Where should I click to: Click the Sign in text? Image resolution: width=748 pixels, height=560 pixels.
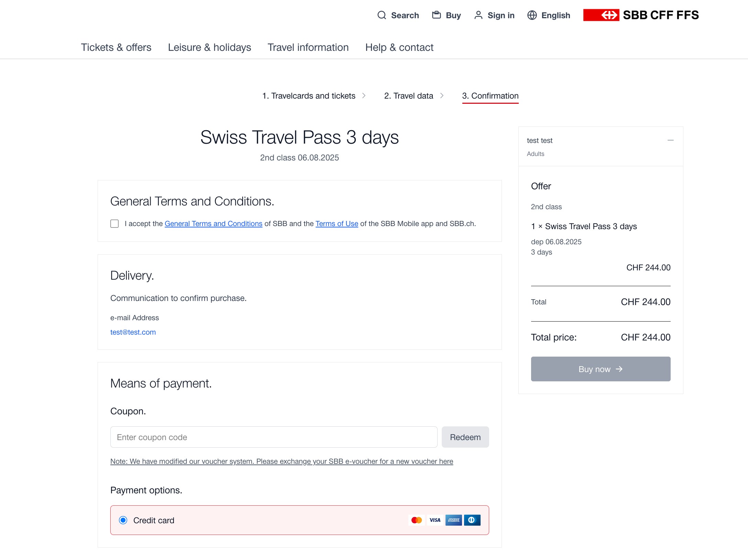click(x=501, y=15)
